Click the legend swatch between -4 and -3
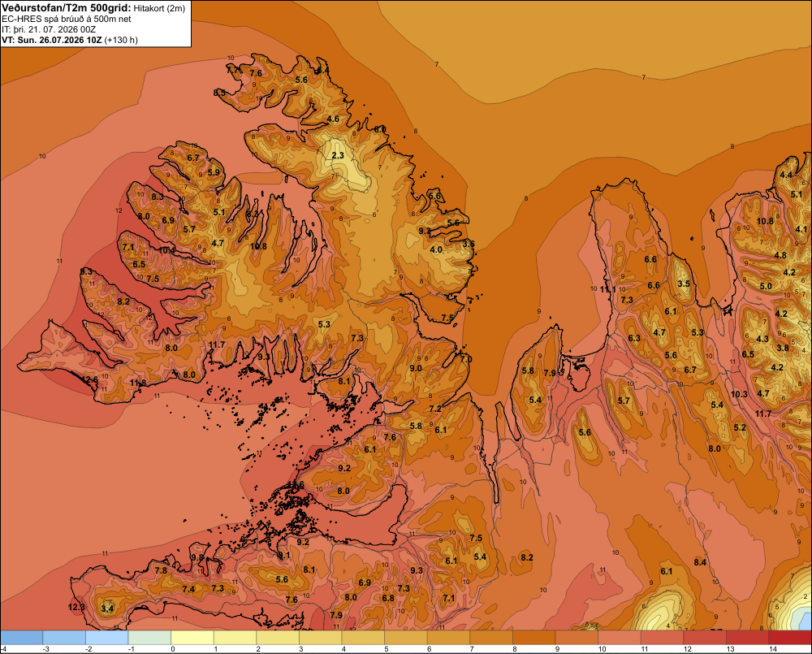Viewport: 812px width, 654px height. (22, 638)
